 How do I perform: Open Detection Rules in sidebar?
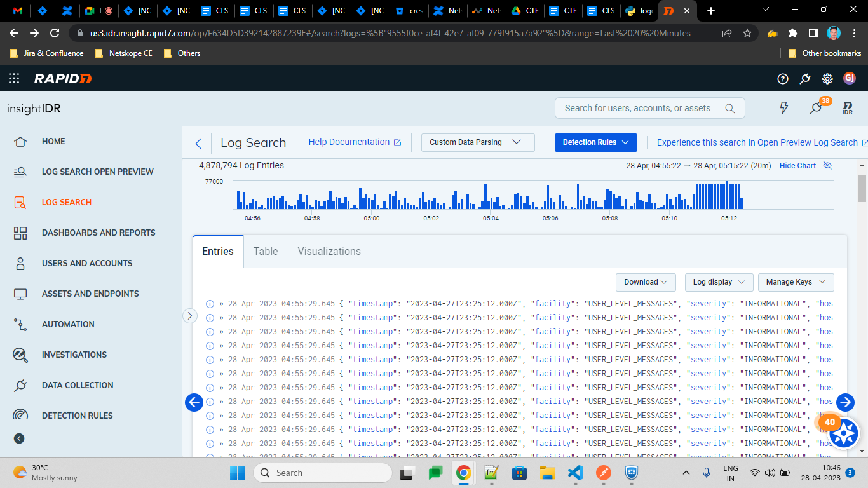point(77,416)
